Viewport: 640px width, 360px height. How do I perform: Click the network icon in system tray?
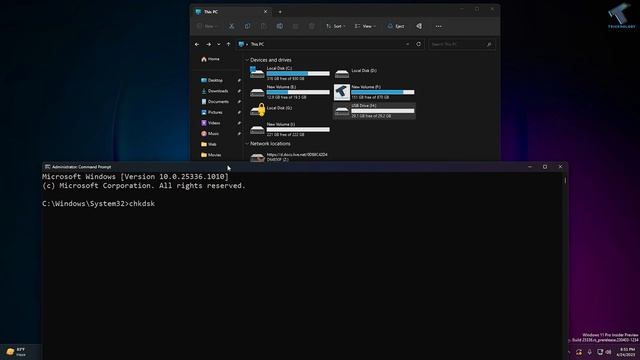coord(600,352)
